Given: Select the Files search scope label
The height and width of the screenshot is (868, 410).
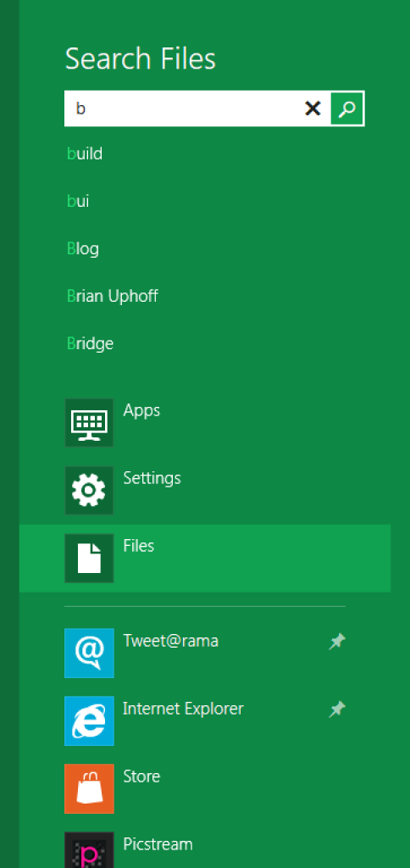Looking at the screenshot, I should [x=138, y=546].
